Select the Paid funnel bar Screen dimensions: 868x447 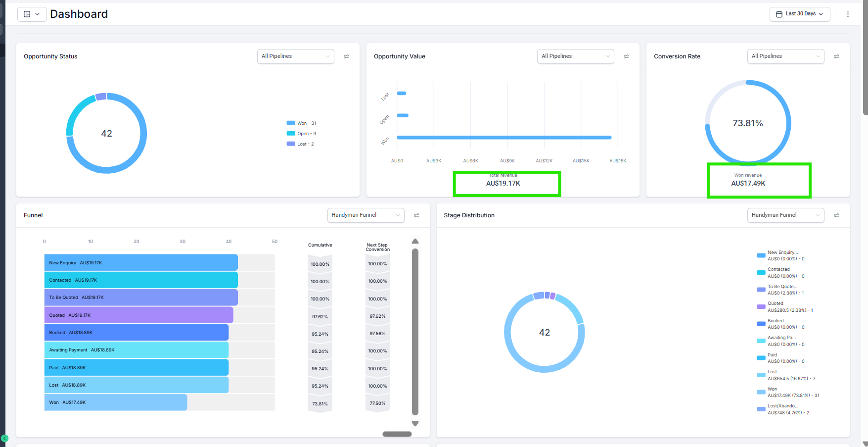point(137,368)
